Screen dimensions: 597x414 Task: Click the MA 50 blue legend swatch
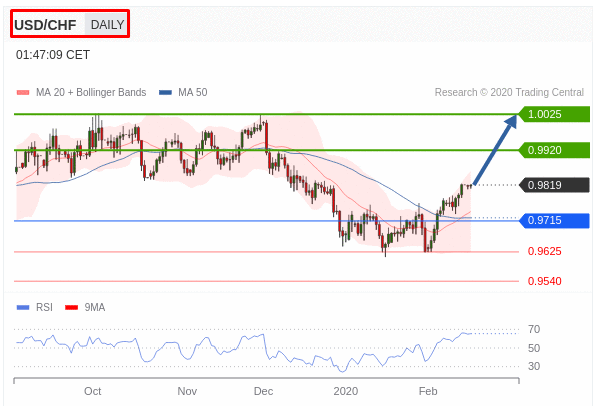(x=165, y=93)
